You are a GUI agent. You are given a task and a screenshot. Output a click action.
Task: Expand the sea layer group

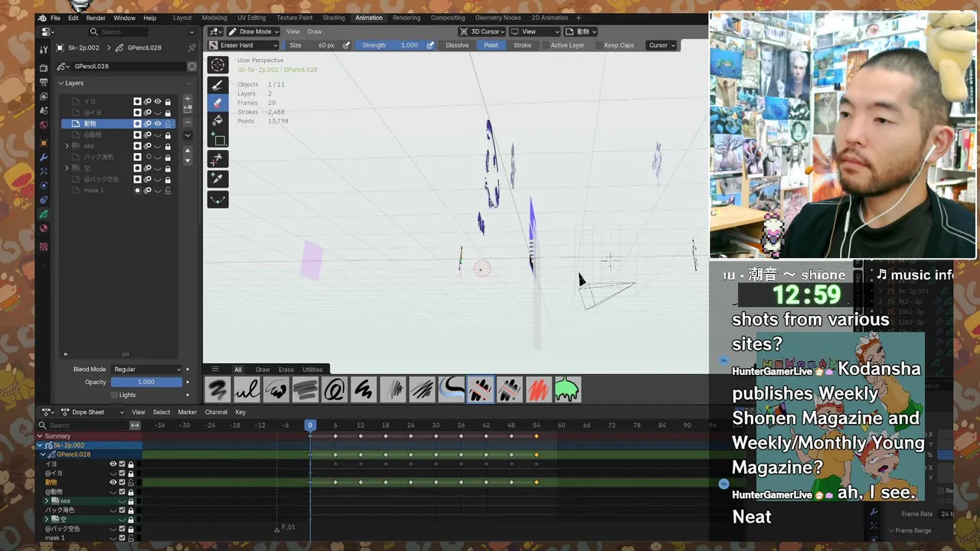click(67, 145)
